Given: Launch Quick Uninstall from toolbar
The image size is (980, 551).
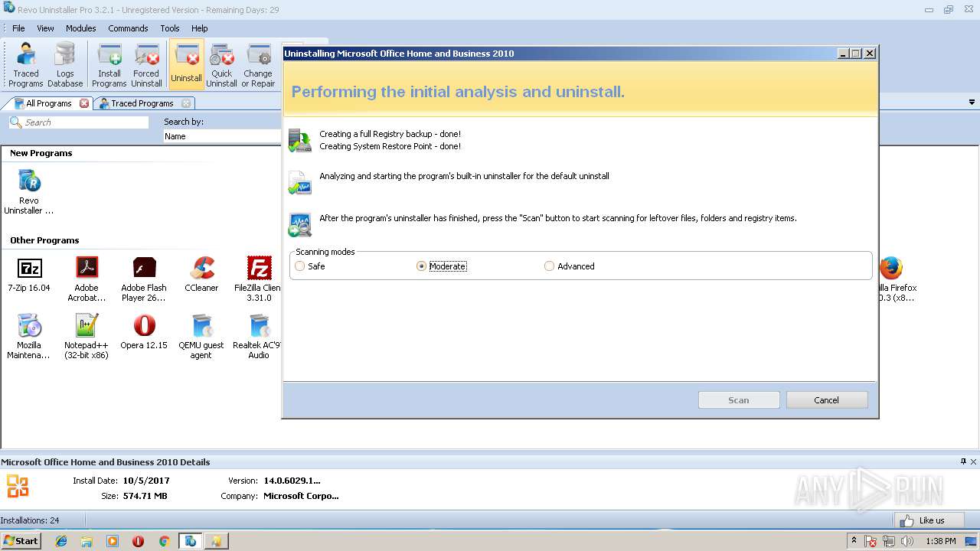Looking at the screenshot, I should tap(221, 65).
